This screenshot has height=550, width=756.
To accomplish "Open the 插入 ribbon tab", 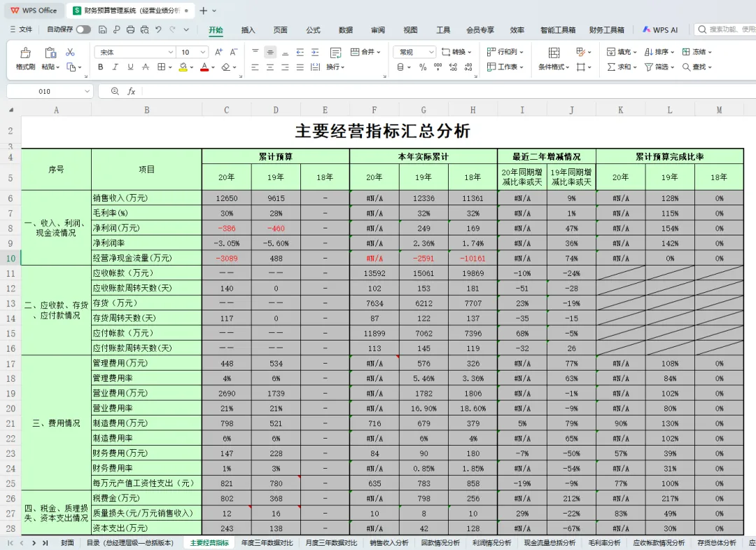I will (x=248, y=30).
